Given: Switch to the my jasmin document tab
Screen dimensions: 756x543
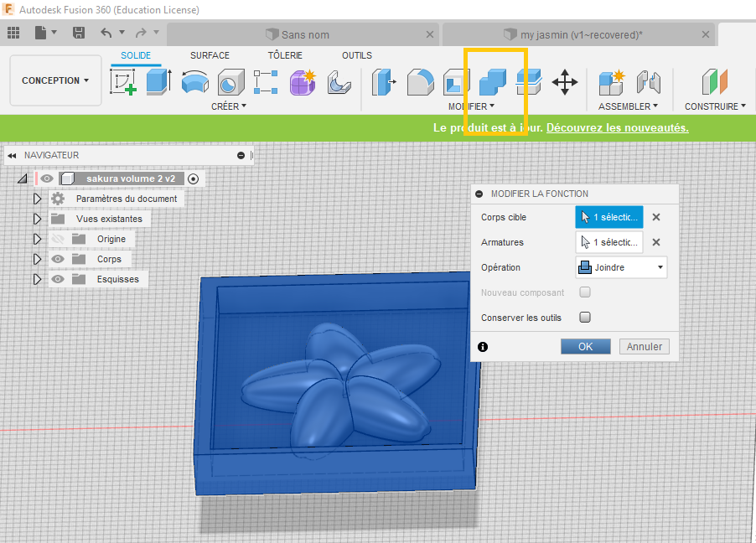Looking at the screenshot, I should (577, 34).
